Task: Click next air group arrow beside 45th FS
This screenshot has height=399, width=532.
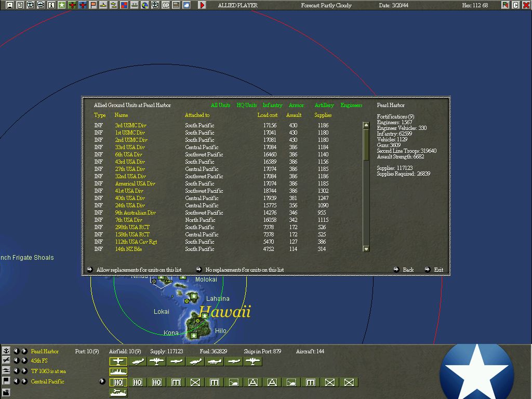Action: [x=24, y=361]
